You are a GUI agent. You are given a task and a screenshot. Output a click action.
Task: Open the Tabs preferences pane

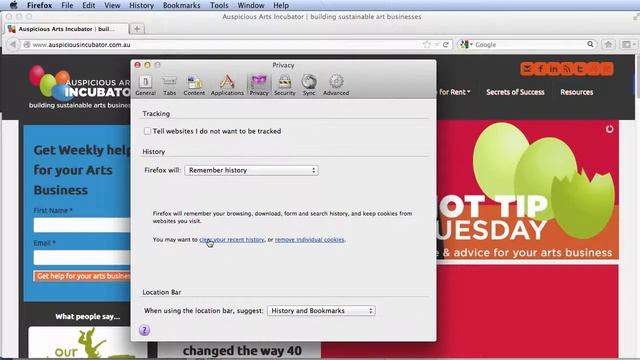169,85
